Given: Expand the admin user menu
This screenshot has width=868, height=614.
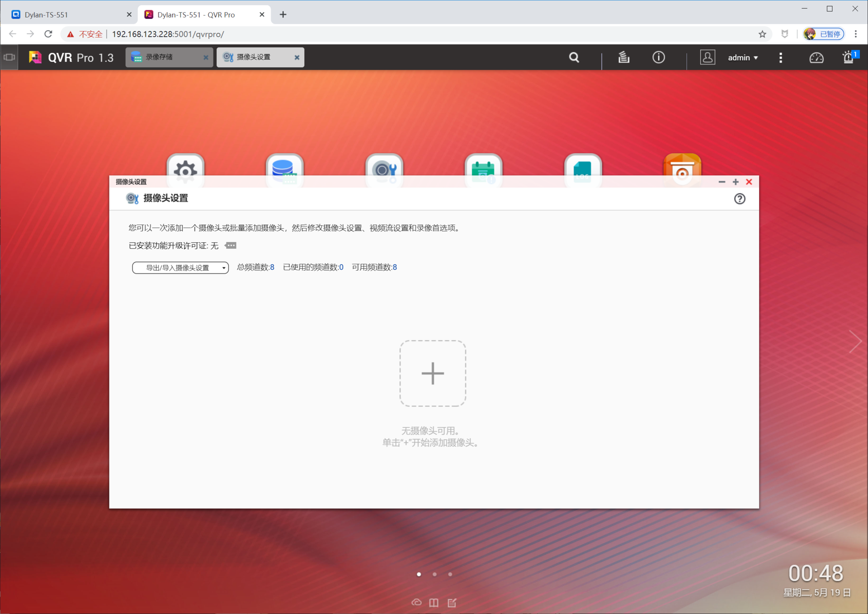Looking at the screenshot, I should tap(743, 58).
